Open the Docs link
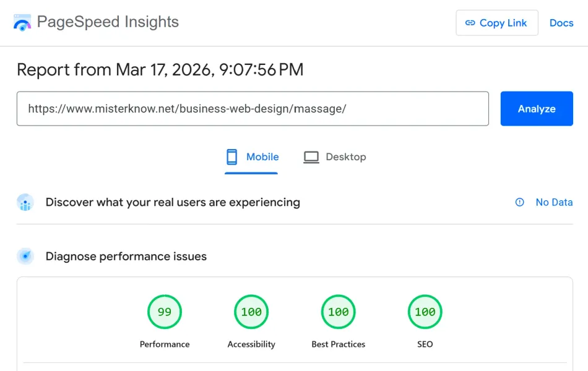The image size is (588, 371). 561,23
